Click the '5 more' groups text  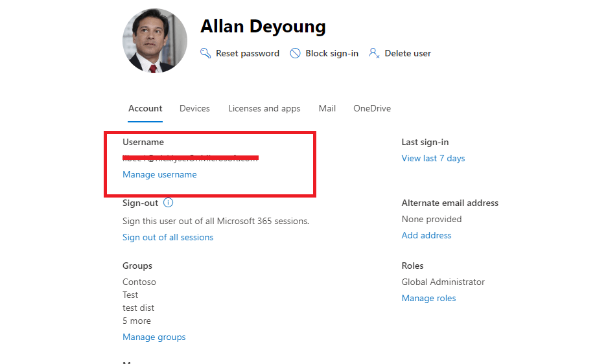click(x=137, y=321)
